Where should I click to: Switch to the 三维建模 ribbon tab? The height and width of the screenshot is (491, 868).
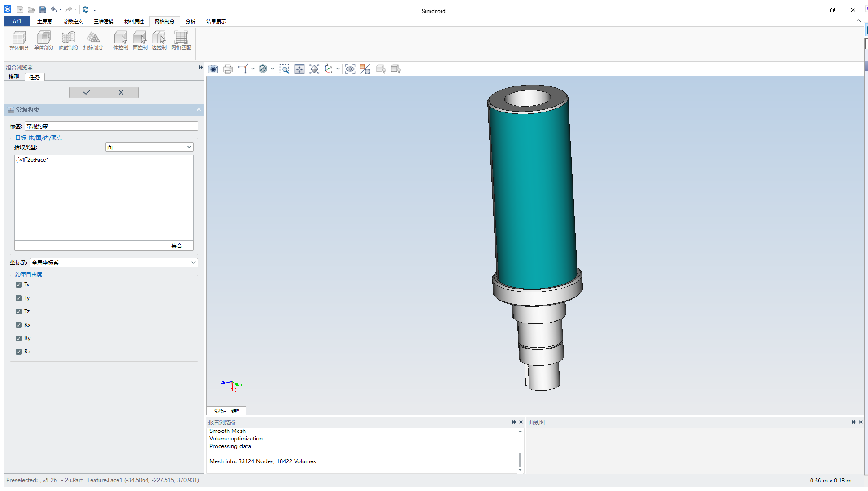pyautogui.click(x=103, y=22)
